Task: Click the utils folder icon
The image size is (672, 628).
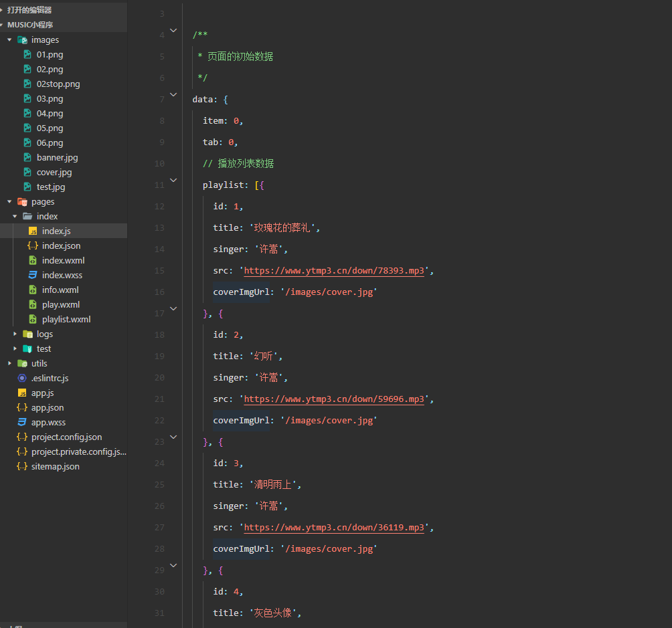Action: [x=22, y=363]
